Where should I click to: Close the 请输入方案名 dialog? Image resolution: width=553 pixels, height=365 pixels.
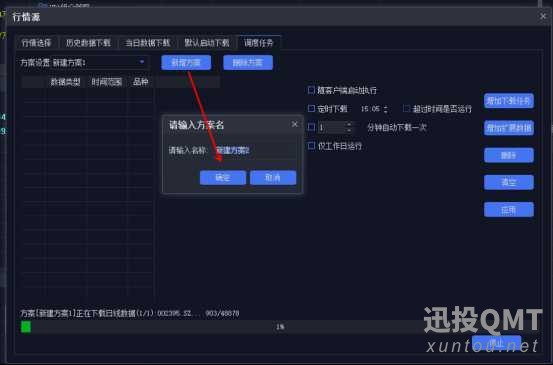click(x=294, y=124)
